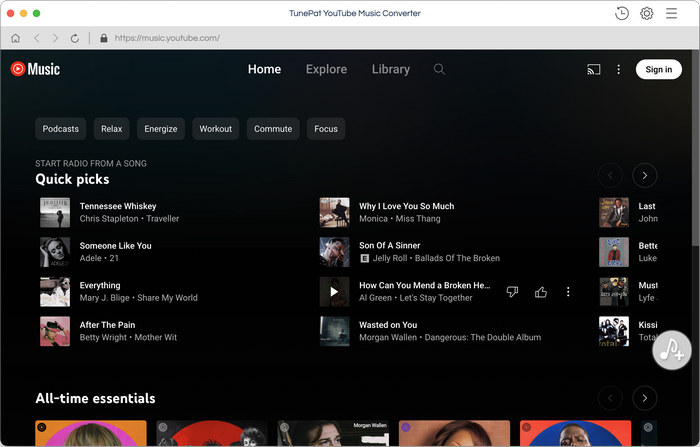
Task: Open After The Pain album thumbnail
Action: point(55,331)
